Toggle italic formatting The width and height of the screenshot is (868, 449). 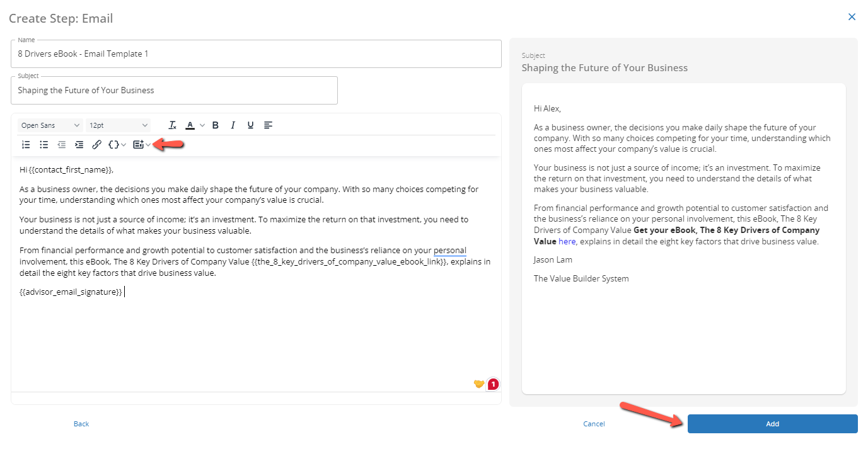233,125
